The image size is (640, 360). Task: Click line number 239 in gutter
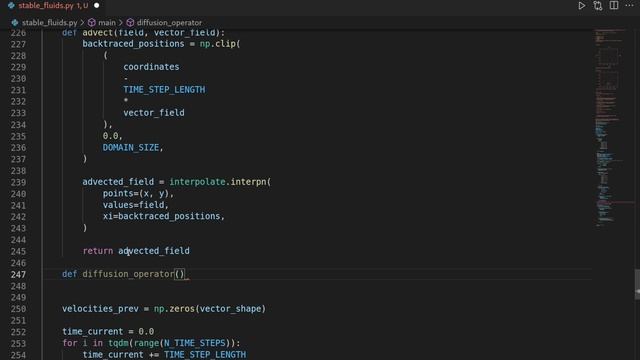[x=18, y=182]
